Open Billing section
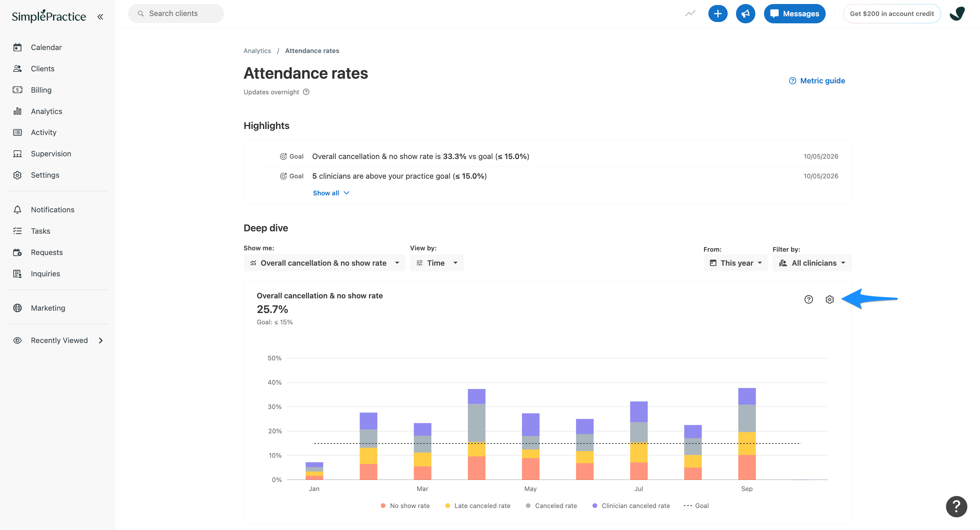Image resolution: width=980 pixels, height=530 pixels. [41, 90]
